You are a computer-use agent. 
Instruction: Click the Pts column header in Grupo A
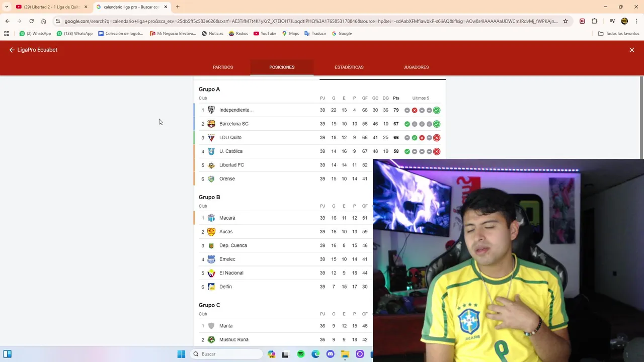[x=396, y=98]
